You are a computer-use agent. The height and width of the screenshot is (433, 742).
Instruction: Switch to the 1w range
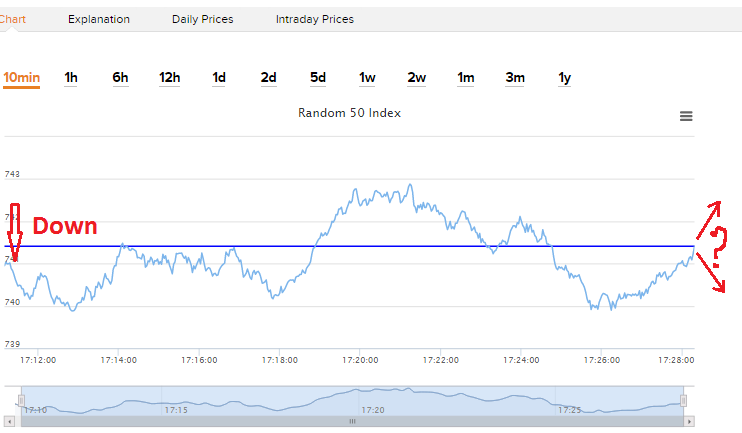coord(367,77)
